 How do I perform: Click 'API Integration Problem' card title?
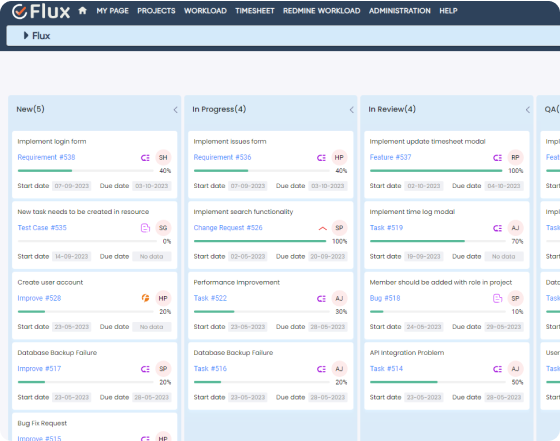coord(407,352)
